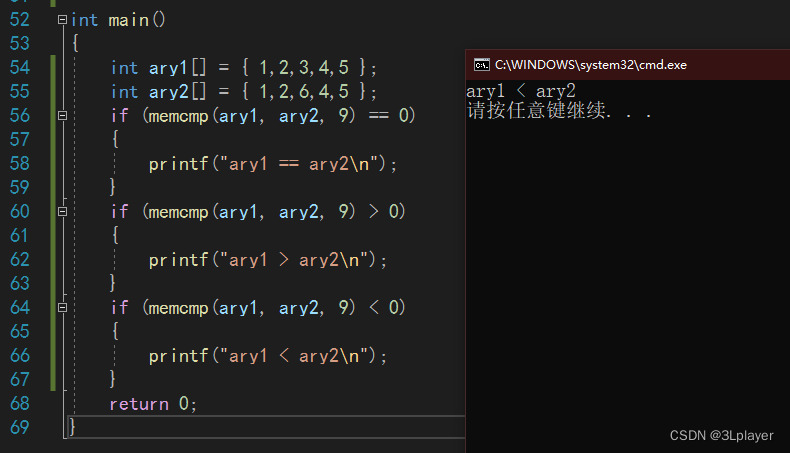Click line number 58 in the gutter
The height and width of the screenshot is (453, 790).
coord(20,163)
